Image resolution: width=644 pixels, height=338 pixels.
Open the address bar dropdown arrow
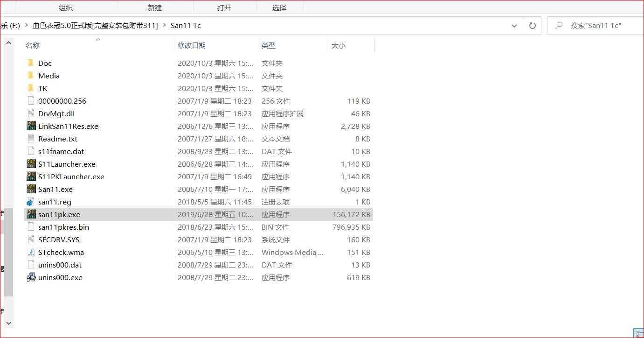514,26
